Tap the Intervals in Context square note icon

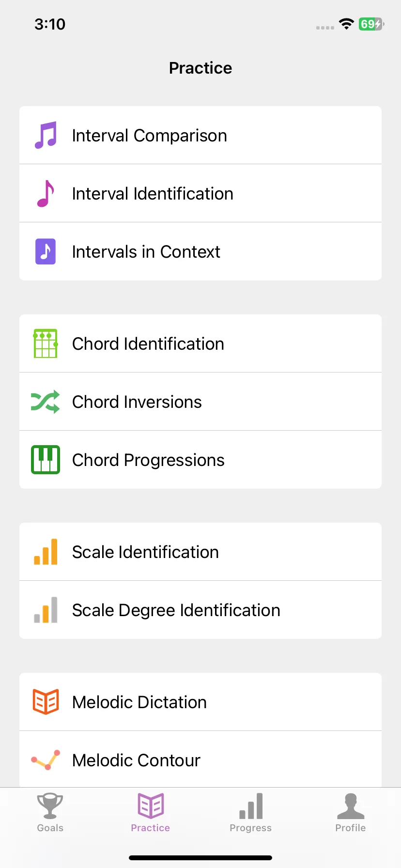pos(46,251)
